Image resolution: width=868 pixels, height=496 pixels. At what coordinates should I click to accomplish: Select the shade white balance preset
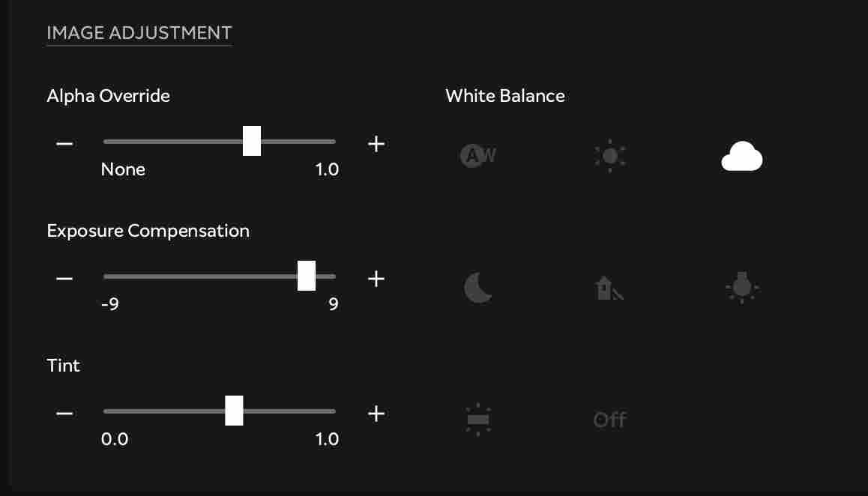[609, 288]
